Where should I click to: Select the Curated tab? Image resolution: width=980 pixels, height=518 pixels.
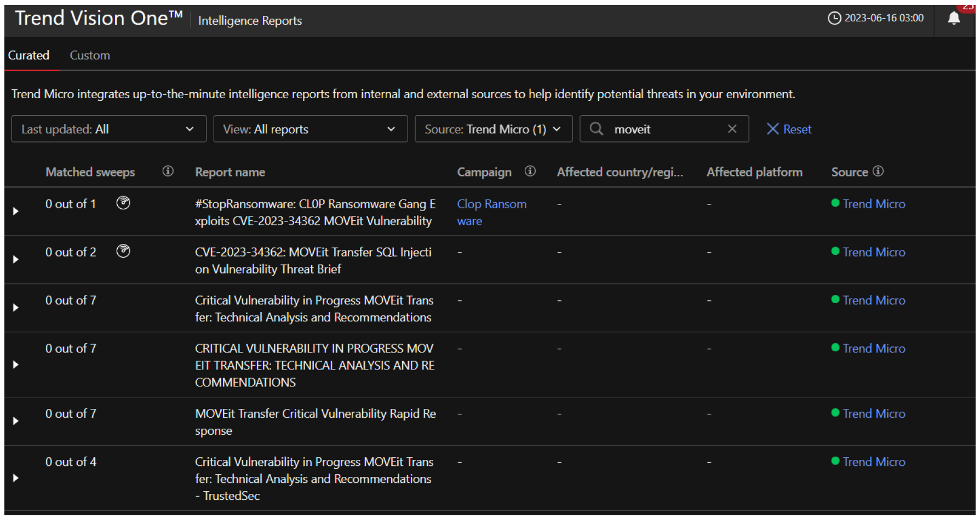coord(28,55)
